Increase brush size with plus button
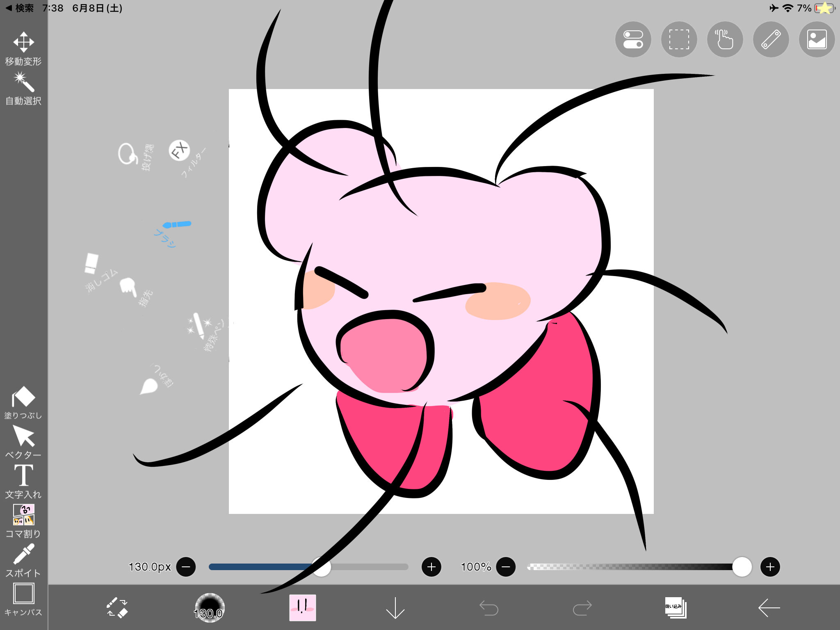The width and height of the screenshot is (840, 630). [x=431, y=567]
